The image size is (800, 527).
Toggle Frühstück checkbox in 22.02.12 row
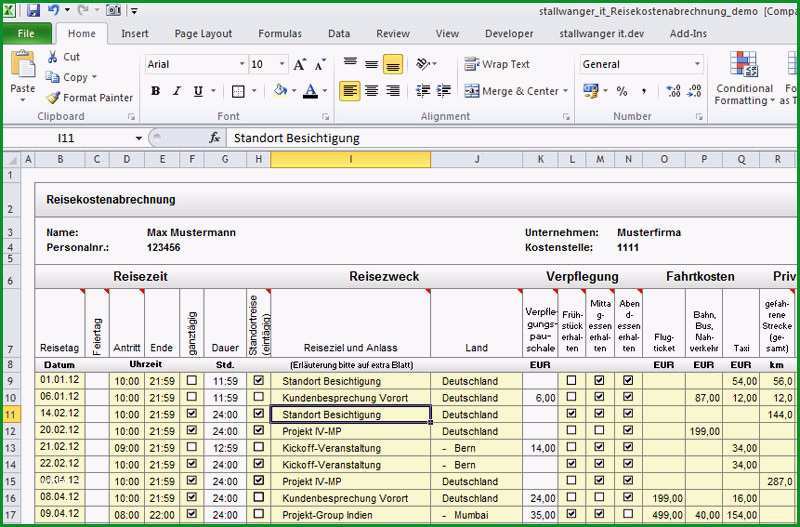click(571, 463)
